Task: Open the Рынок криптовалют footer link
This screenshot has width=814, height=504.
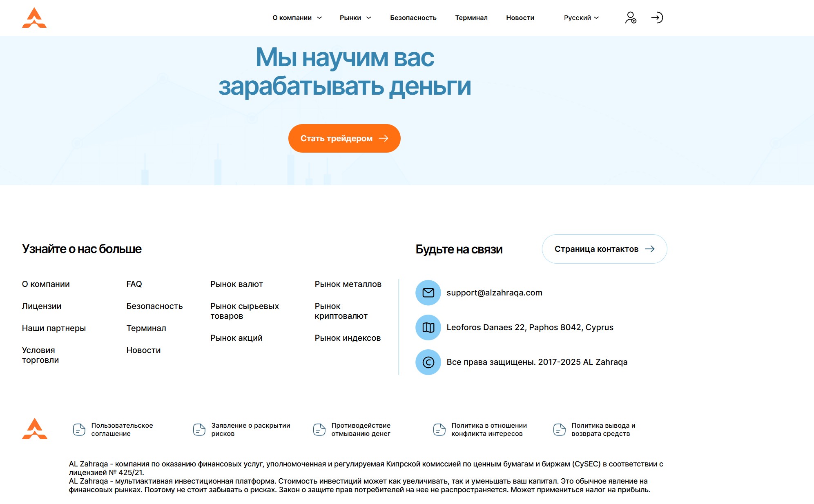Action: pos(341,311)
